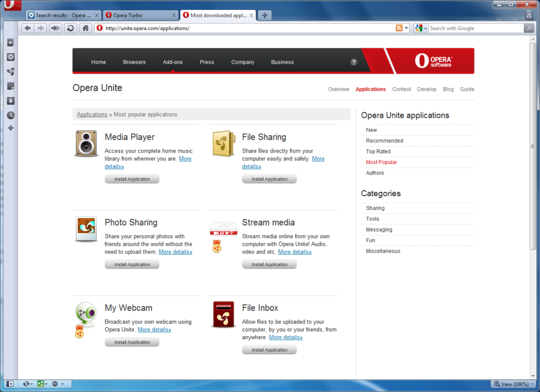
Task: Go to the Contest section
Action: coord(401,89)
